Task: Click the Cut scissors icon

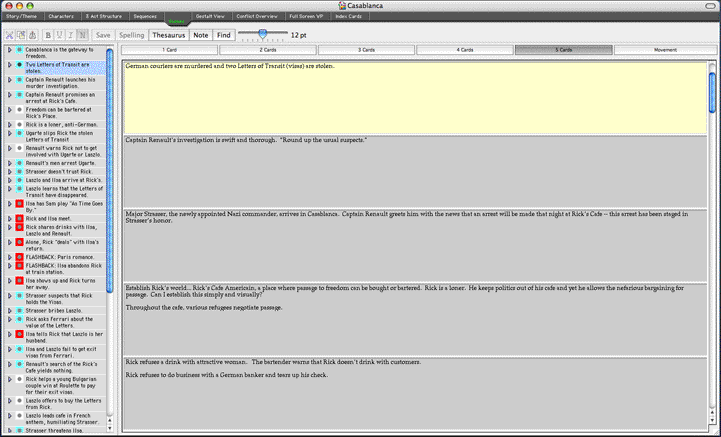Action: (11, 35)
